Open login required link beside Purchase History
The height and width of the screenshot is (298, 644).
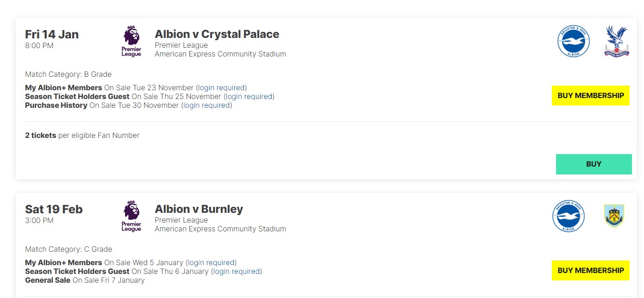click(x=207, y=105)
